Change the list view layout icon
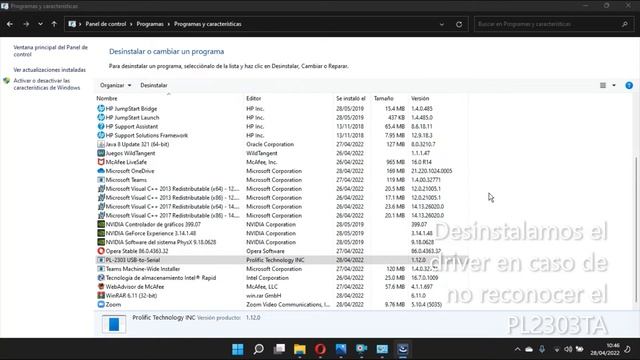Viewport: 640px width, 360px height. pos(602,85)
